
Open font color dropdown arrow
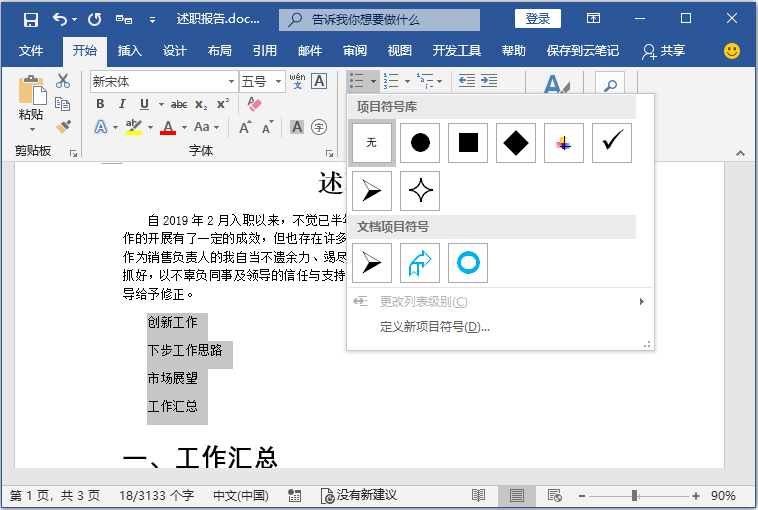pyautogui.click(x=184, y=128)
